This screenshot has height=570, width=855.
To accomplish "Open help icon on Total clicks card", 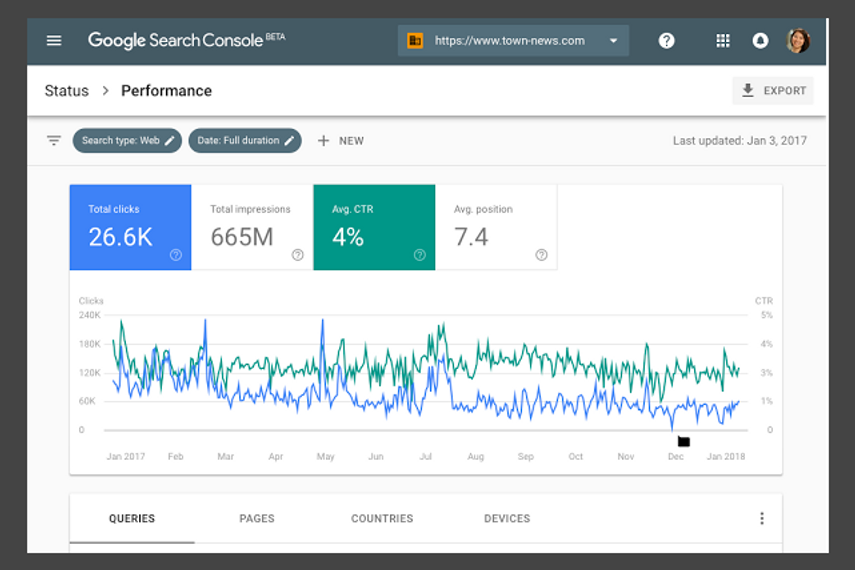I will pos(176,255).
